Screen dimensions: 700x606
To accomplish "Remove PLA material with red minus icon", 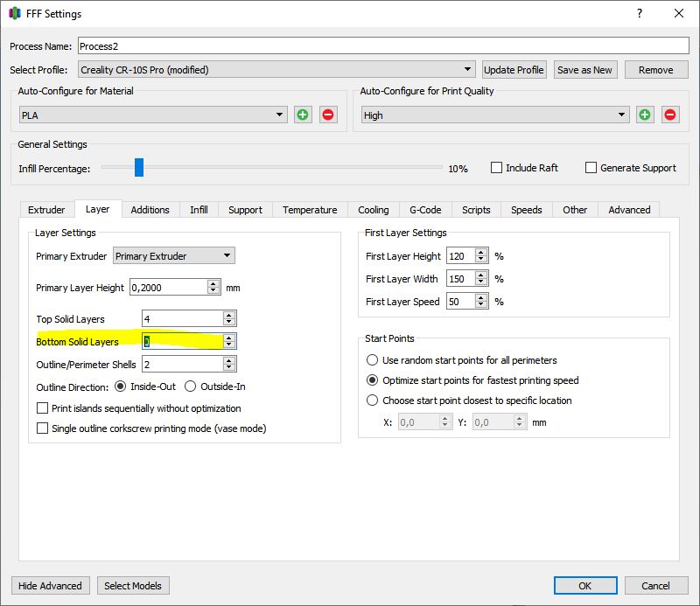I will tap(328, 115).
